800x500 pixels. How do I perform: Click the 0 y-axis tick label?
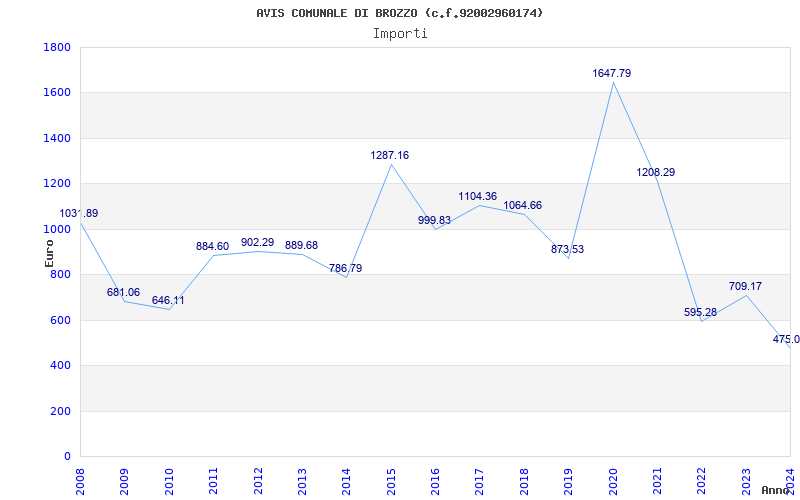(x=67, y=457)
